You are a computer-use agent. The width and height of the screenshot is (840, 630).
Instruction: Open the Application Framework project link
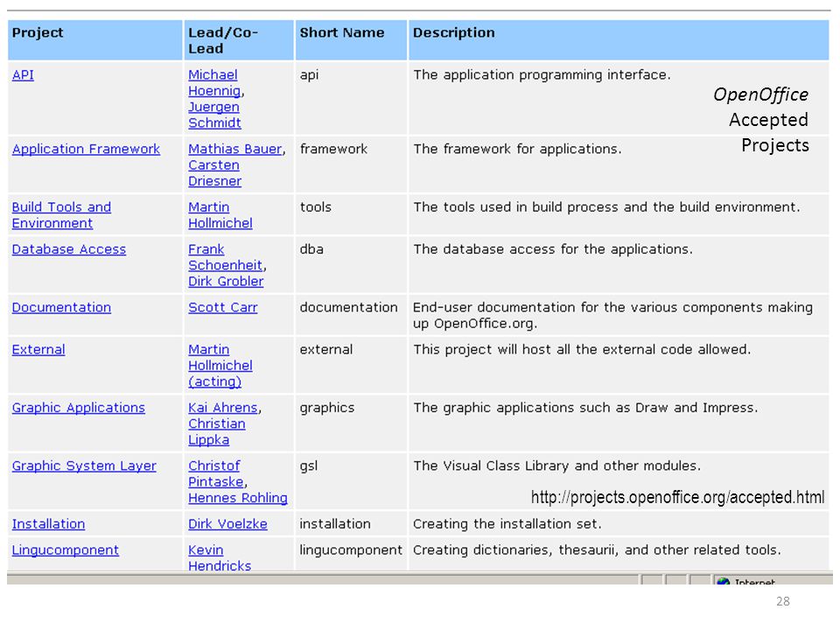coord(86,149)
